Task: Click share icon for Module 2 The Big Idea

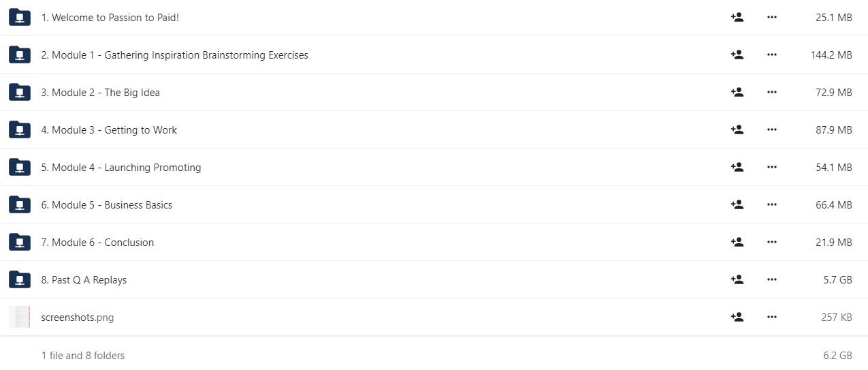Action: click(737, 93)
